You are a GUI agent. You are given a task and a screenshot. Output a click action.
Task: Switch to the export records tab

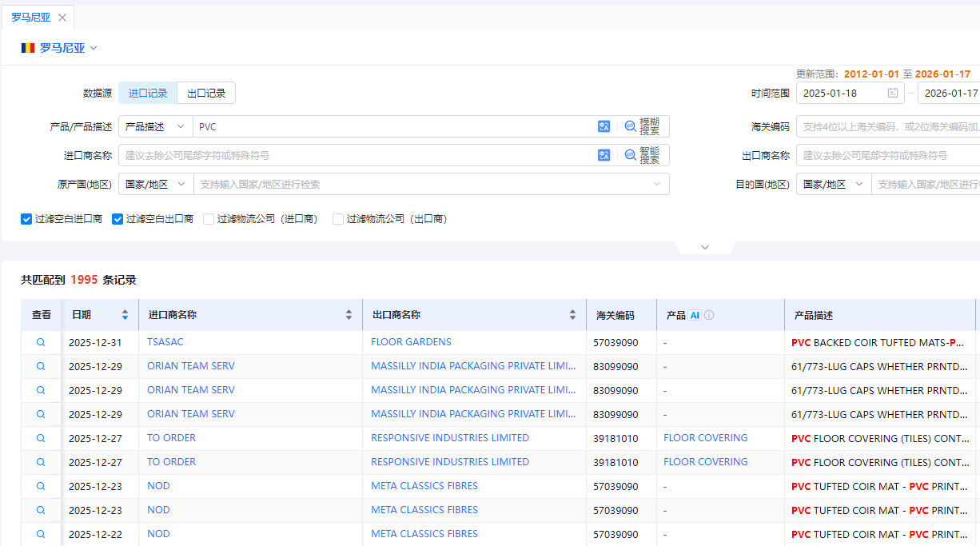pos(206,93)
